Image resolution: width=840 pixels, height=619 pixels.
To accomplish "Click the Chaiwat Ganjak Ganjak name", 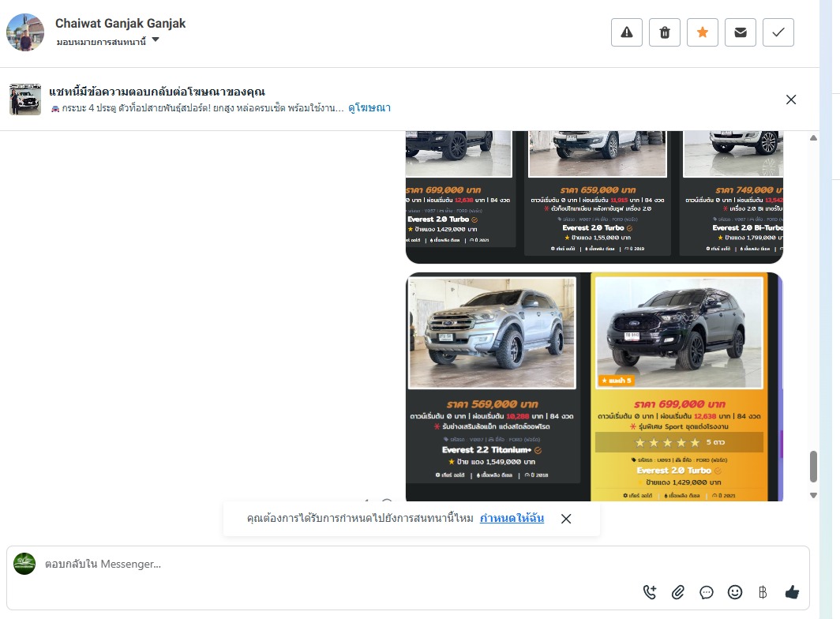I will (x=121, y=23).
